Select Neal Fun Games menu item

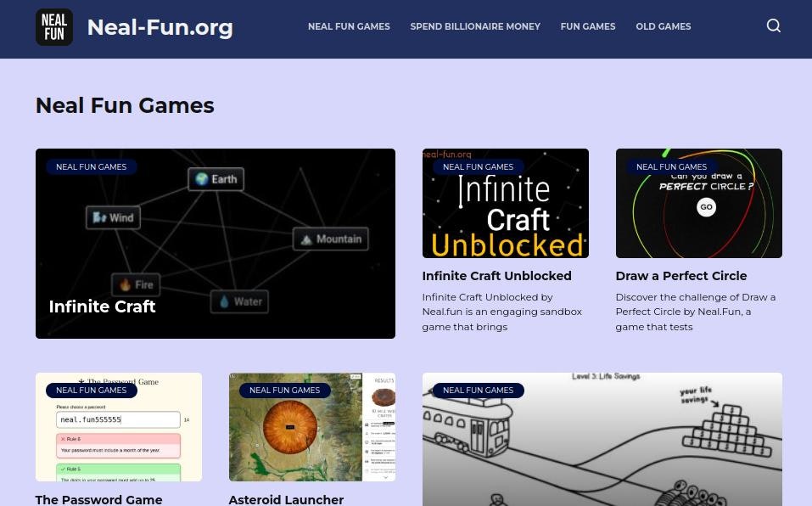[349, 26]
